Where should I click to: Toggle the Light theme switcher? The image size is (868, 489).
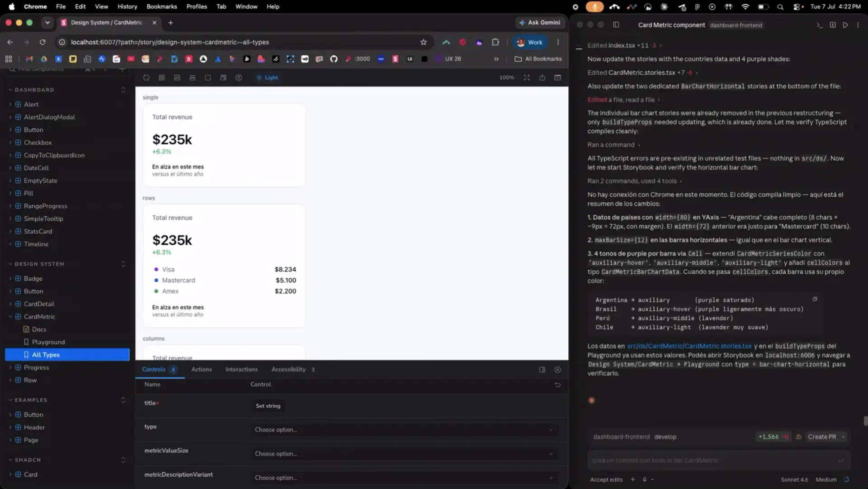pyautogui.click(x=267, y=78)
